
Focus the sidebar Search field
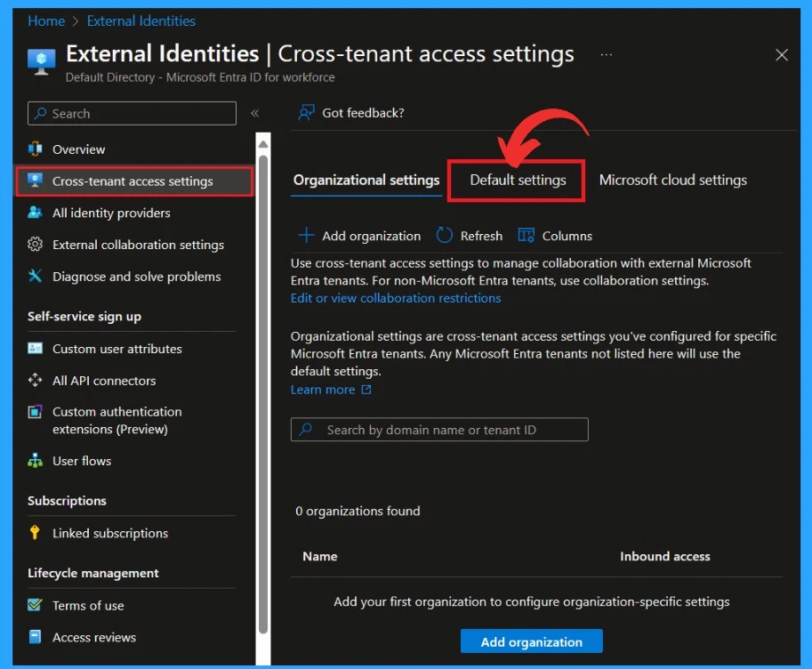132,114
